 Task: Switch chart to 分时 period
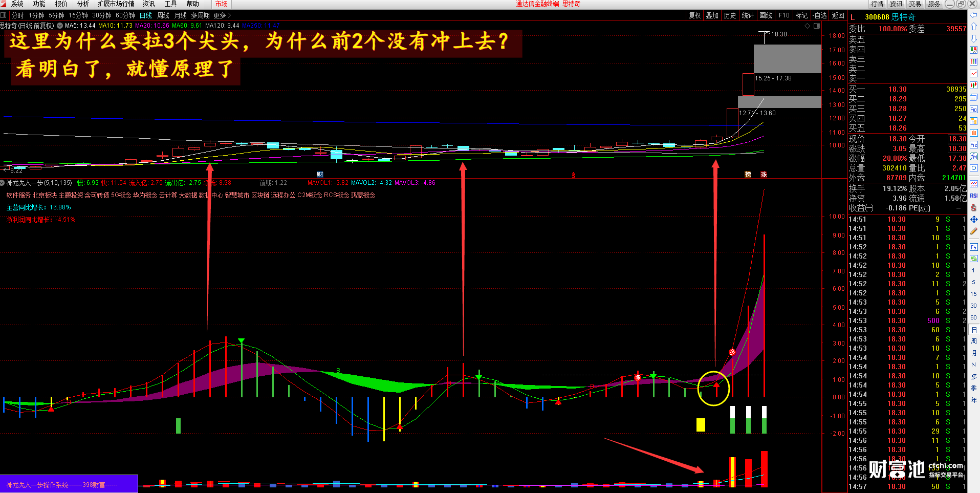tap(17, 15)
